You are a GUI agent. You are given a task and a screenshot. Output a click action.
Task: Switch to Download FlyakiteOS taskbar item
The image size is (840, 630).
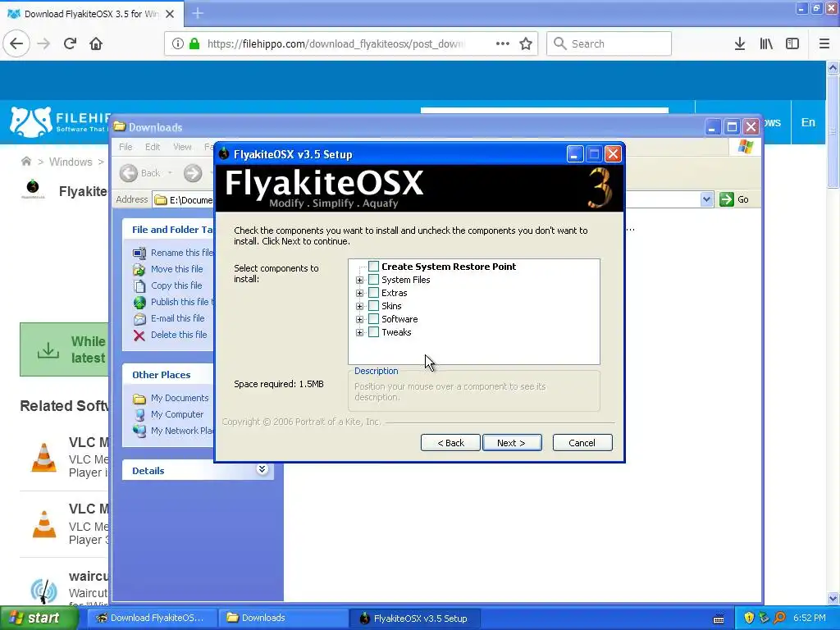coord(152,618)
